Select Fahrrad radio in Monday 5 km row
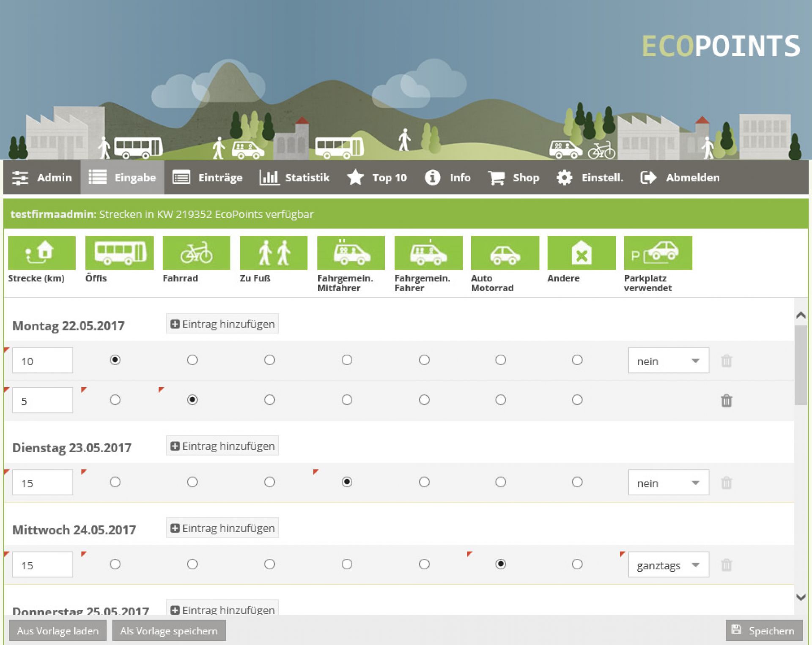Image resolution: width=812 pixels, height=645 pixels. coord(192,399)
